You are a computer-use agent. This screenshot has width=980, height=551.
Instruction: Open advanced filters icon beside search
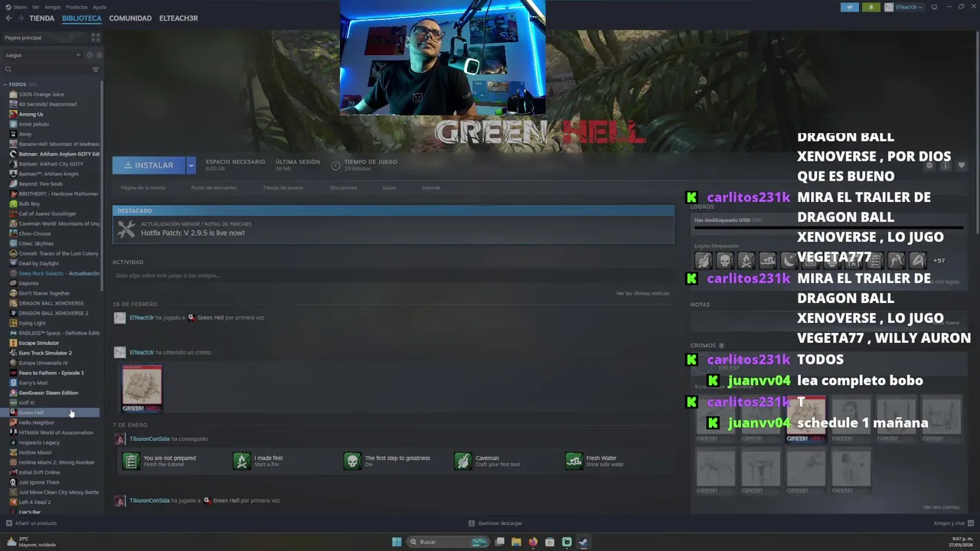pyautogui.click(x=96, y=70)
